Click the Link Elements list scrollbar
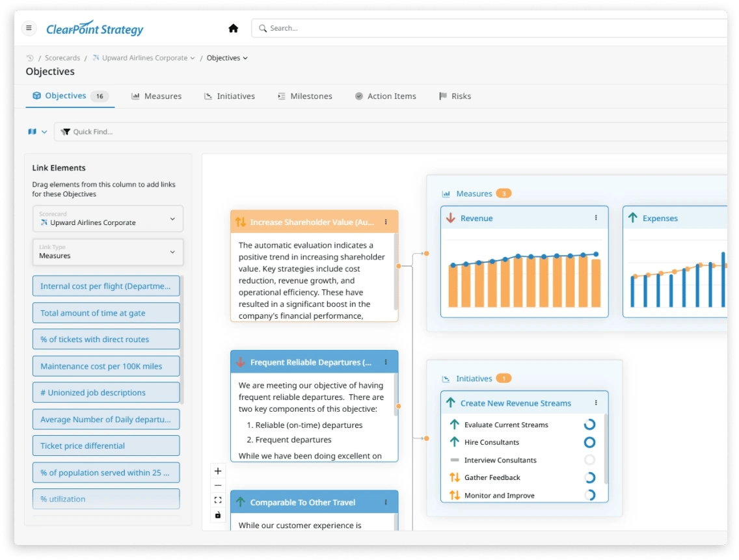The width and height of the screenshot is (739, 560). [182, 340]
